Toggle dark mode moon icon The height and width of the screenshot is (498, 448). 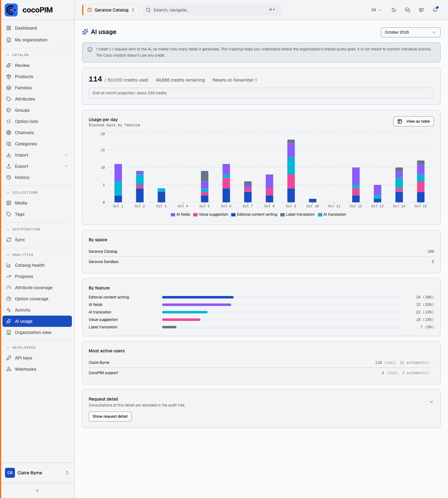(394, 10)
